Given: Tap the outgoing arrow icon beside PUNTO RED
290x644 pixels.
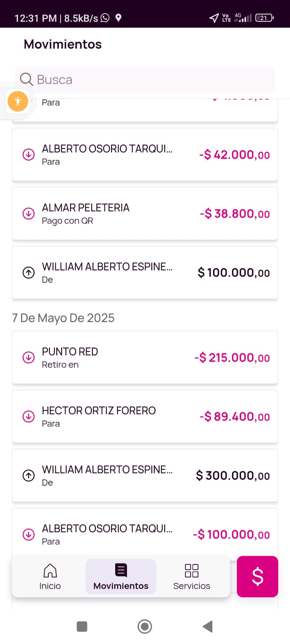Looking at the screenshot, I should pos(29,357).
